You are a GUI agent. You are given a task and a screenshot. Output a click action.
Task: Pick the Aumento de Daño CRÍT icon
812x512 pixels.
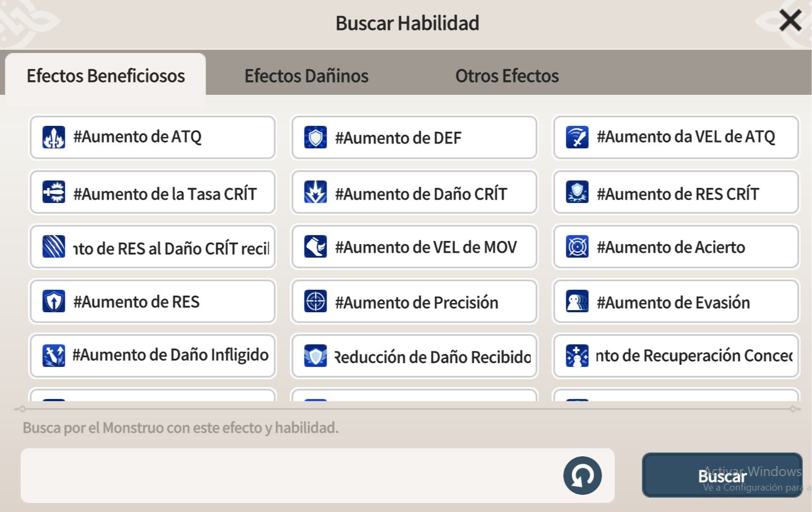(315, 192)
